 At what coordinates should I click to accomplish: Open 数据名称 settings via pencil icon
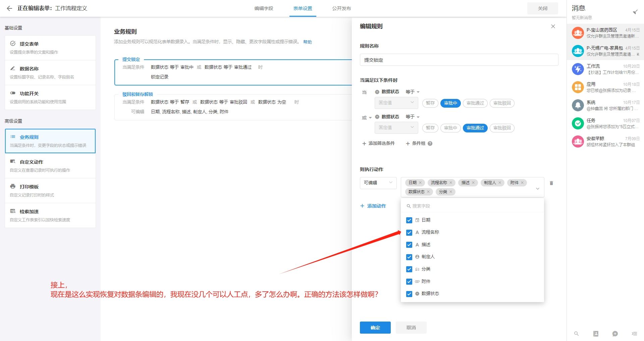[12, 68]
